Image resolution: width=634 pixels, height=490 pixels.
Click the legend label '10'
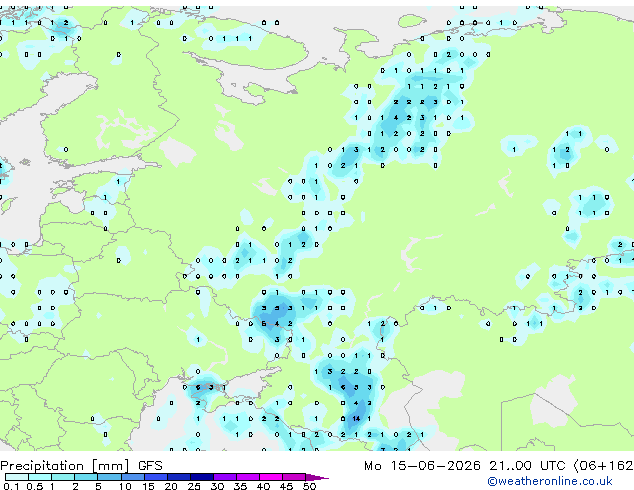pos(125,486)
